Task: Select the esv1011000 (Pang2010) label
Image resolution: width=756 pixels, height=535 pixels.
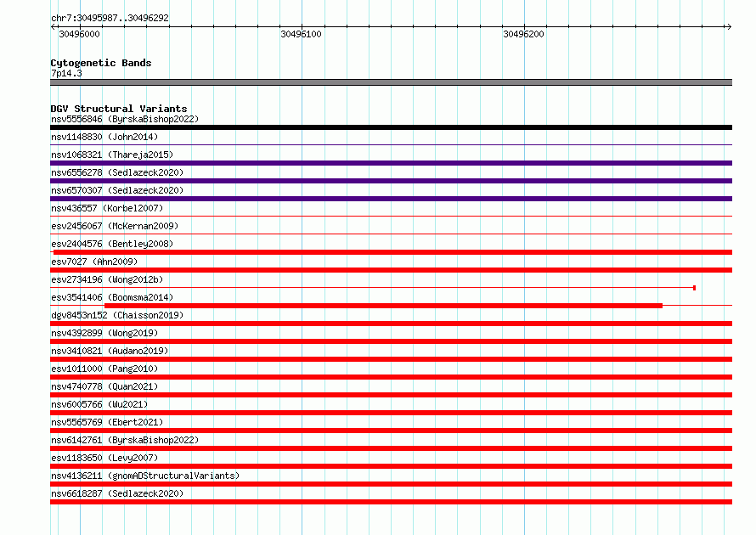Action: (104, 369)
